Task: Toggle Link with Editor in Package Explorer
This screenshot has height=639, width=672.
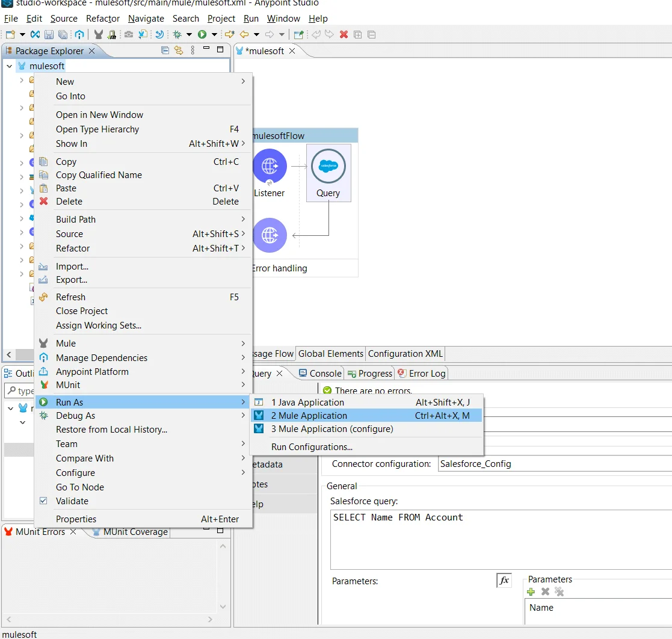Action: [179, 51]
